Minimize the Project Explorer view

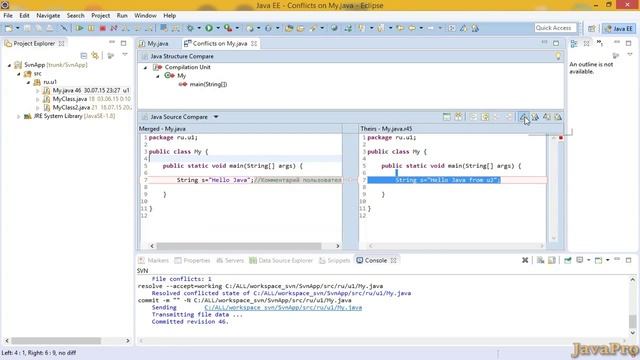point(112,42)
